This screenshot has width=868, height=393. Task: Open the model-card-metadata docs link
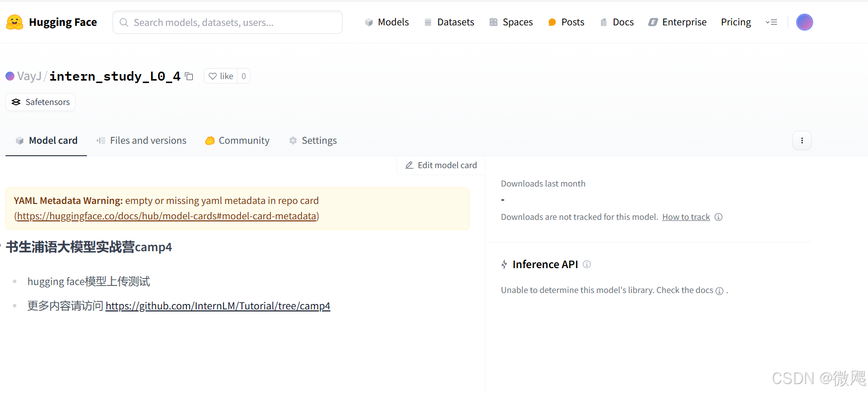click(x=167, y=216)
